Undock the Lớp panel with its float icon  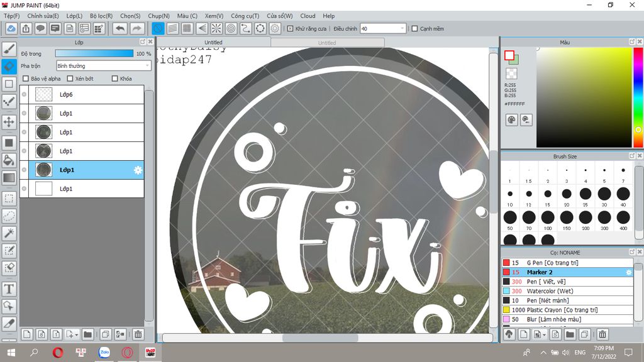pyautogui.click(x=143, y=42)
